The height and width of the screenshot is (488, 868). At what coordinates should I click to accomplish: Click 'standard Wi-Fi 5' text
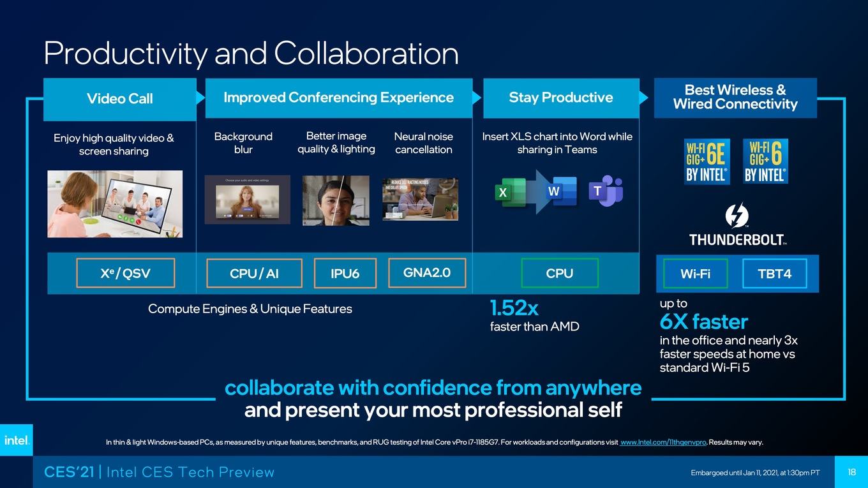pyautogui.click(x=705, y=367)
